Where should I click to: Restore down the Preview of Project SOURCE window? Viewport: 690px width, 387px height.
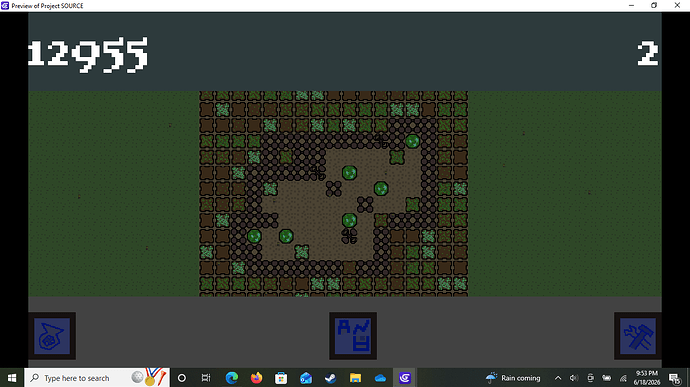[654, 5]
